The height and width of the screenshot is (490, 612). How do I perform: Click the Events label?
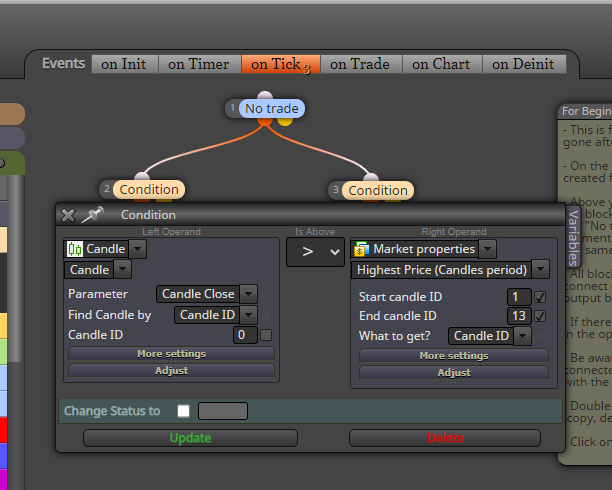point(64,63)
